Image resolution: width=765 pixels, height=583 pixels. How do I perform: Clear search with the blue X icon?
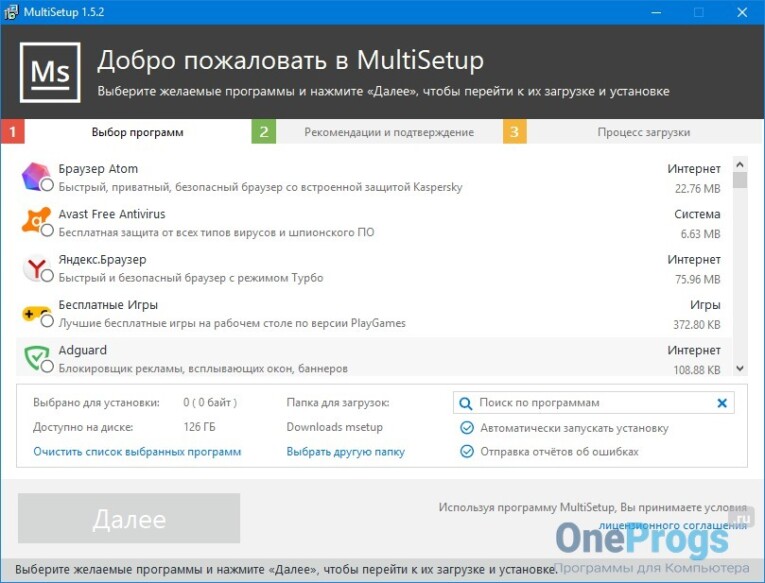coord(722,403)
